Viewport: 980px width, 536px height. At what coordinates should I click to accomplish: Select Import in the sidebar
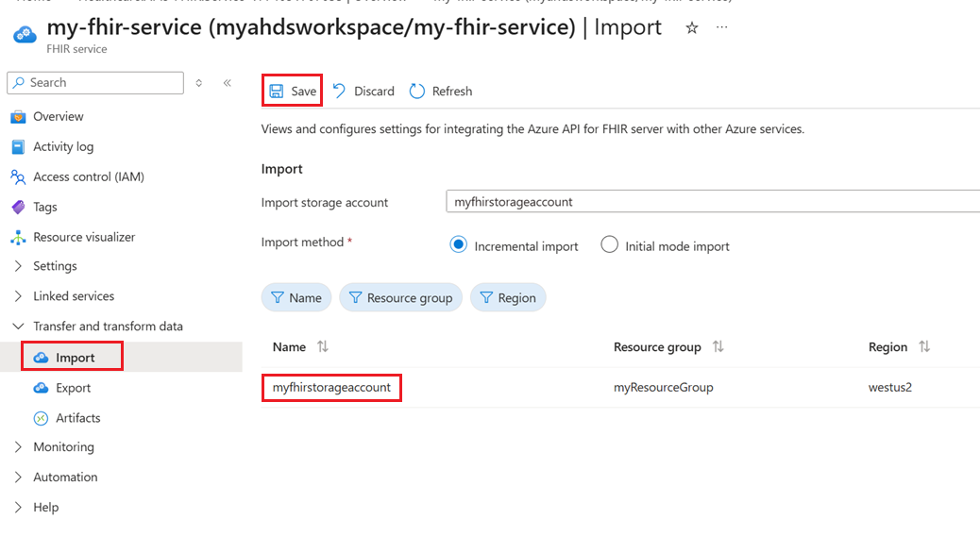75,358
